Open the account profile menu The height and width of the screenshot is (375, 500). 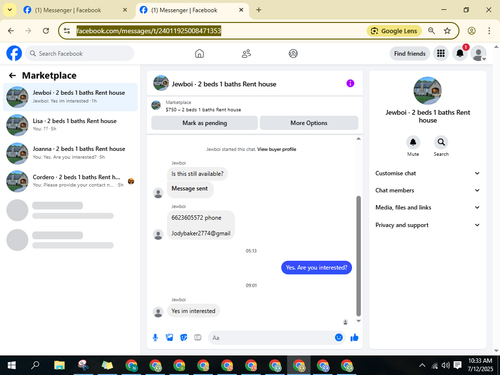pyautogui.click(x=479, y=53)
